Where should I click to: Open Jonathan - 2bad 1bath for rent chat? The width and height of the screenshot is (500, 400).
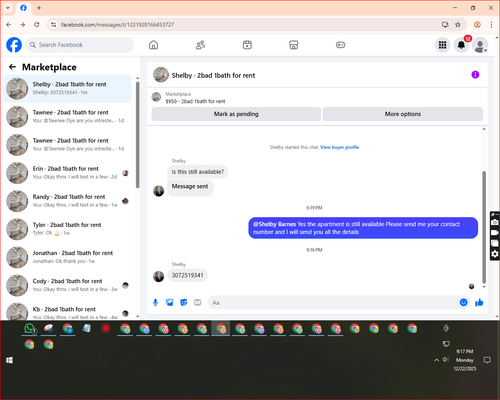[x=67, y=257]
